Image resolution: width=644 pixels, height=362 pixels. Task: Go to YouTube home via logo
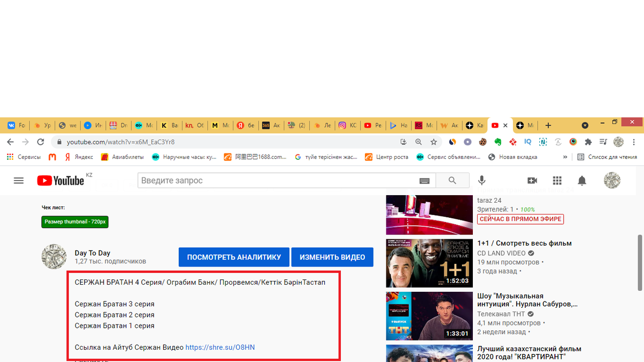[x=61, y=181]
